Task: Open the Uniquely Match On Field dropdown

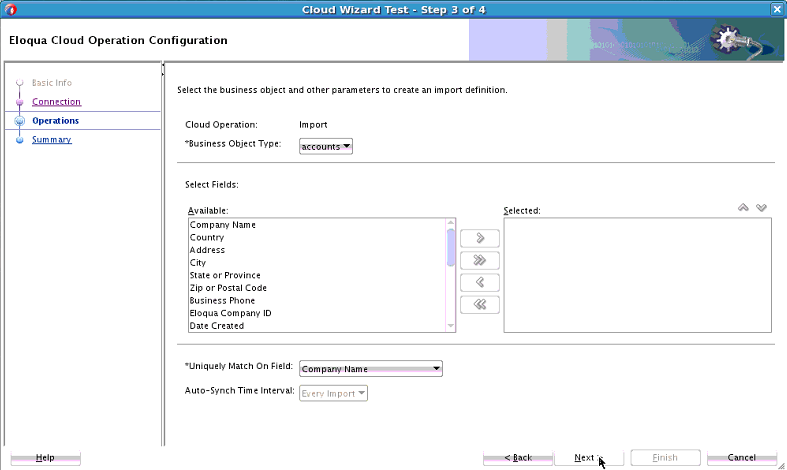Action: pyautogui.click(x=371, y=369)
